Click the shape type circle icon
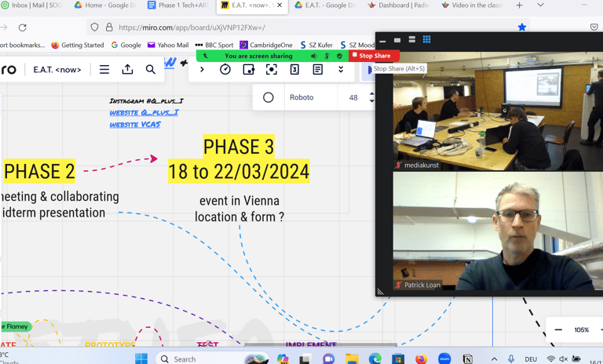This screenshot has height=364, width=603. coord(268,97)
